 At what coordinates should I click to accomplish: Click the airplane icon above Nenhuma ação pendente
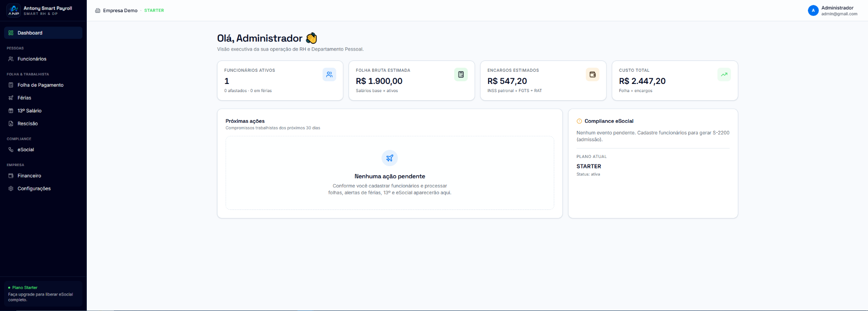click(390, 158)
